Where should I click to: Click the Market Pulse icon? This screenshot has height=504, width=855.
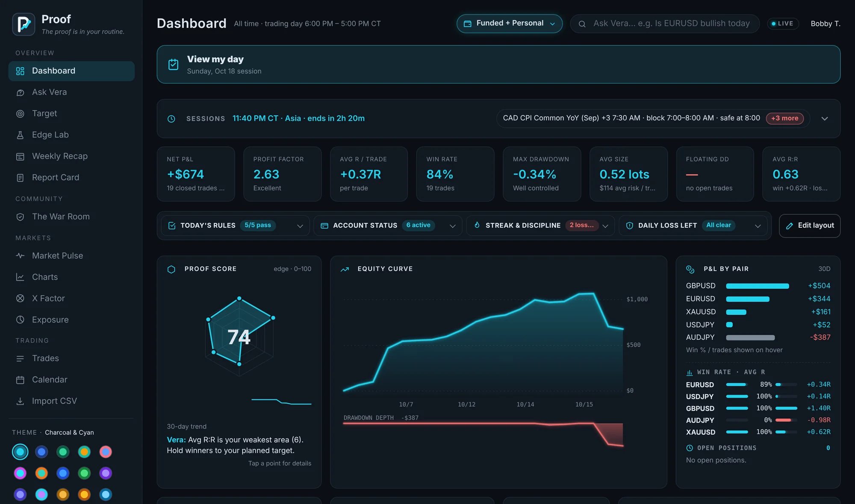click(x=20, y=256)
